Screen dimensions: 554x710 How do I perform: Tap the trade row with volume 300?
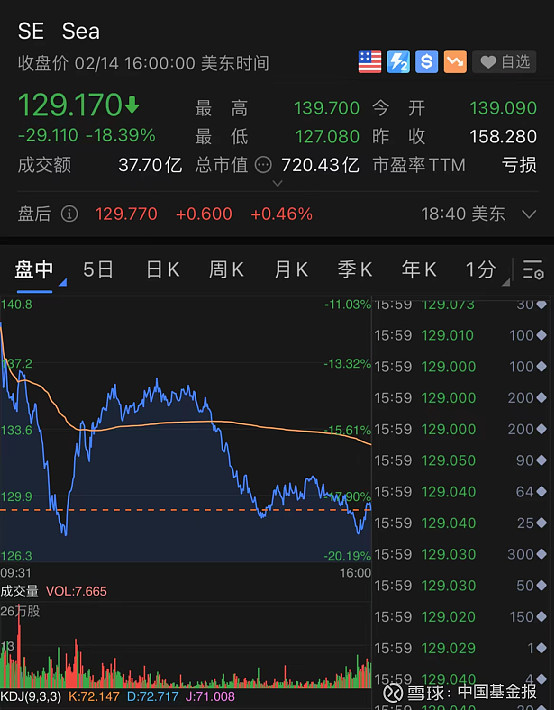pyautogui.click(x=460, y=554)
